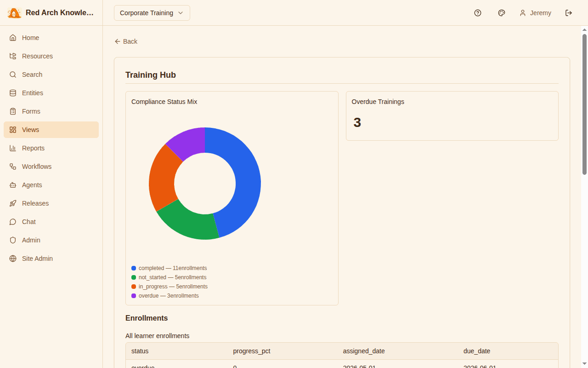Screen dimensions: 588x368
Task: Click the Home house icon
Action: 13,38
